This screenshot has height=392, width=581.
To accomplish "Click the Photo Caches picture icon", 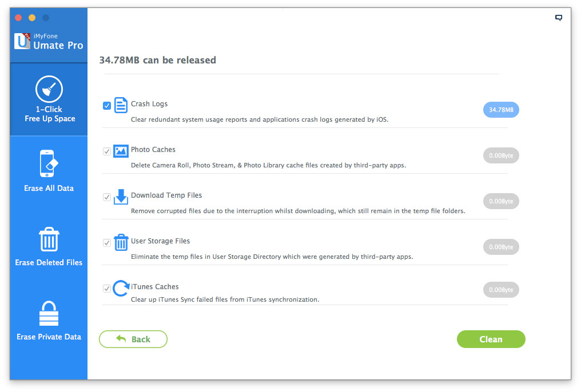I will point(121,151).
